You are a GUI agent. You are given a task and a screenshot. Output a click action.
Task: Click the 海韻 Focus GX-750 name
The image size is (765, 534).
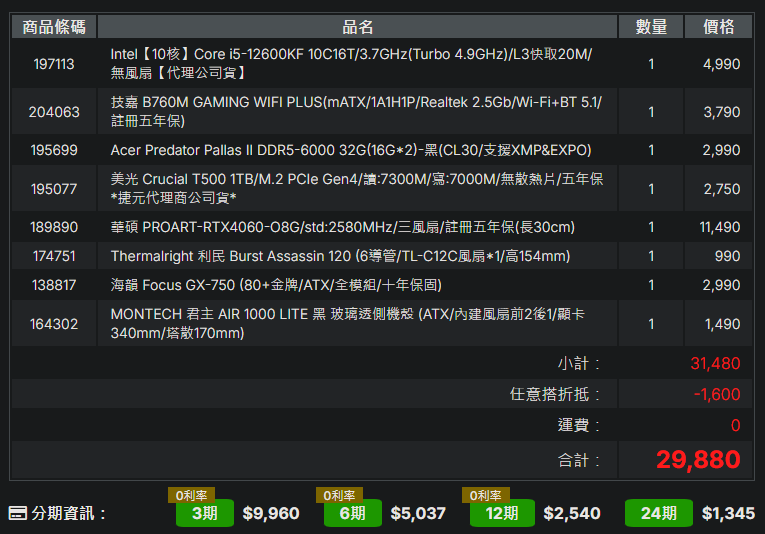pos(276,285)
